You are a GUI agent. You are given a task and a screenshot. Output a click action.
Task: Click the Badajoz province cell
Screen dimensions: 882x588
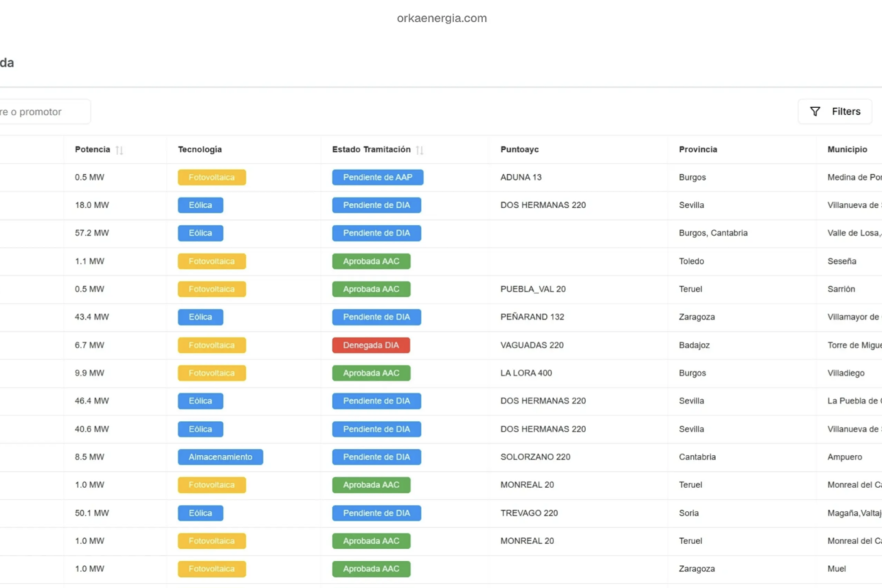click(x=695, y=345)
